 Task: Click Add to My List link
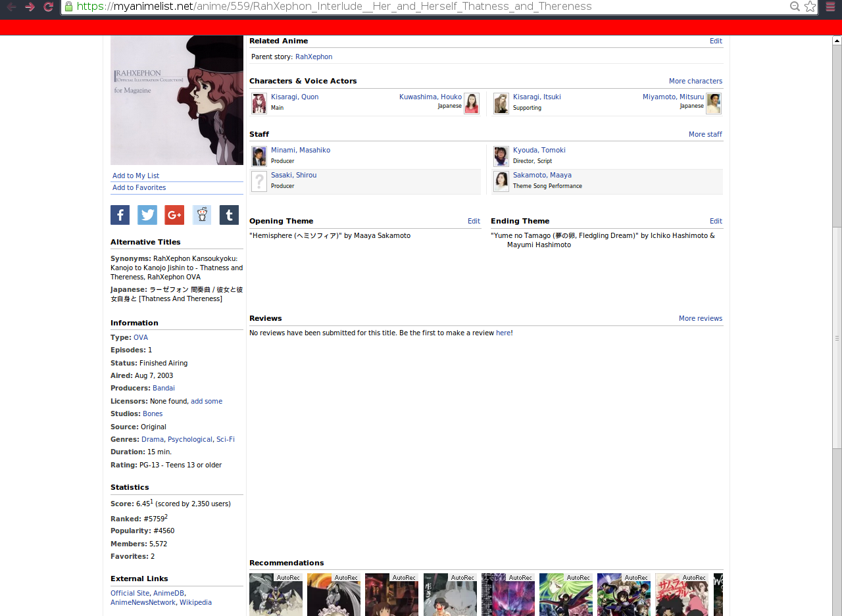click(x=136, y=176)
